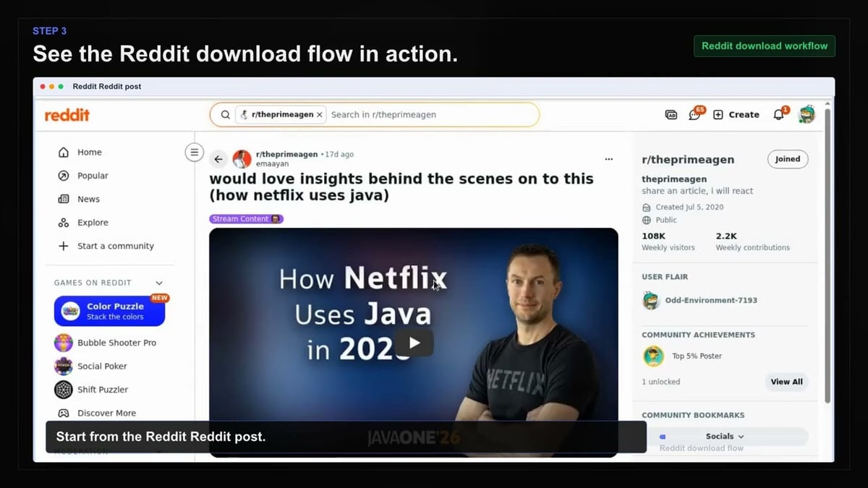Click the Explore icon
The image size is (868, 488).
point(64,223)
